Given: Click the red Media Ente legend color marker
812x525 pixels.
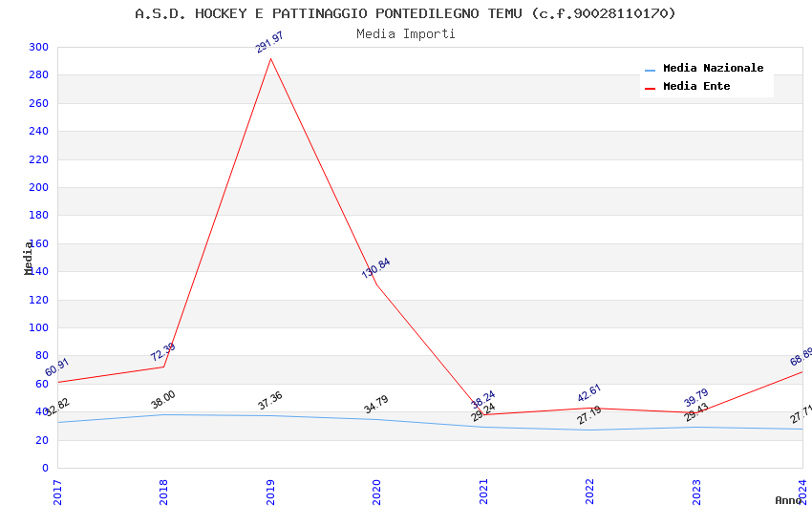Looking at the screenshot, I should pyautogui.click(x=650, y=89).
